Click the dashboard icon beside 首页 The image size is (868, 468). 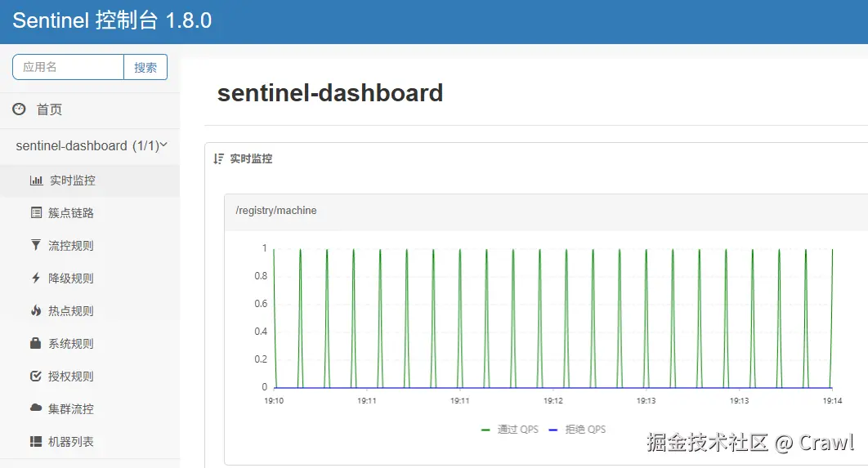coord(19,109)
